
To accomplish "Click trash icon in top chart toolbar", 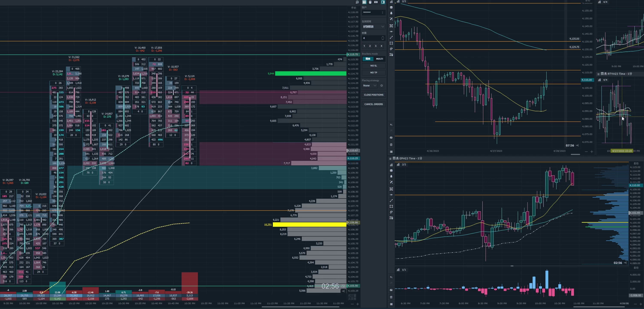I will click(391, 145).
